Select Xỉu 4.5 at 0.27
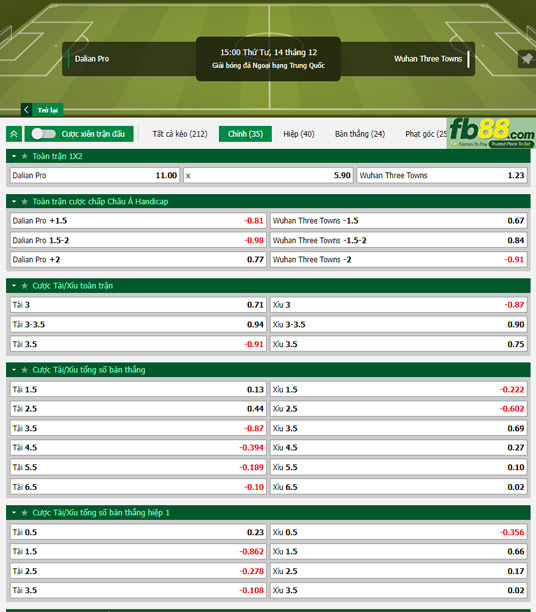This screenshot has width=536, height=612. pyautogui.click(x=399, y=448)
